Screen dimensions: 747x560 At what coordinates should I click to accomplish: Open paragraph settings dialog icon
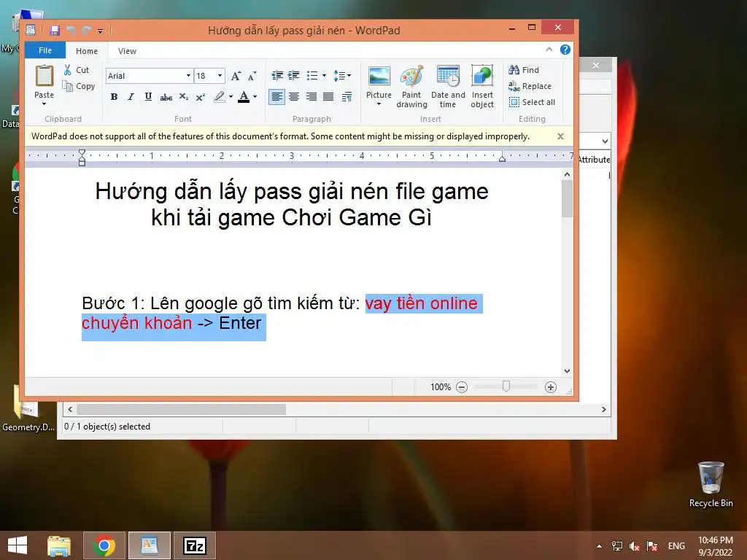pos(347,97)
